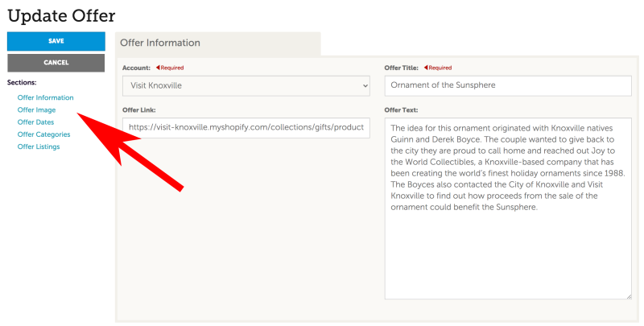Click the Offer Text: field label
Screen dimensions: 644x326
(401, 110)
